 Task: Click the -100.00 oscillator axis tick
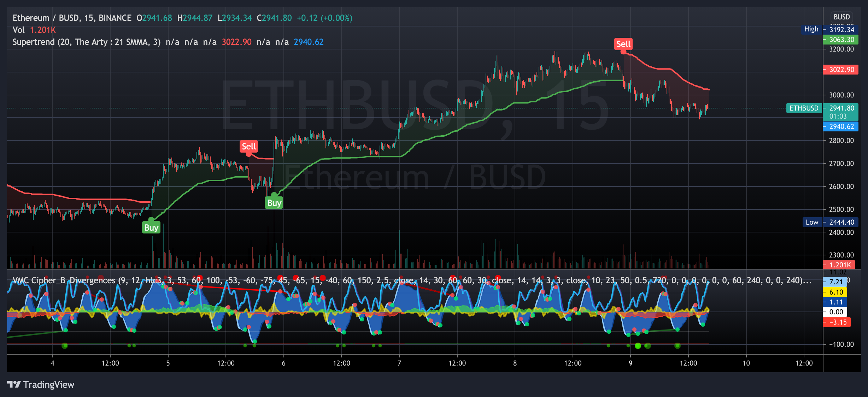(841, 344)
